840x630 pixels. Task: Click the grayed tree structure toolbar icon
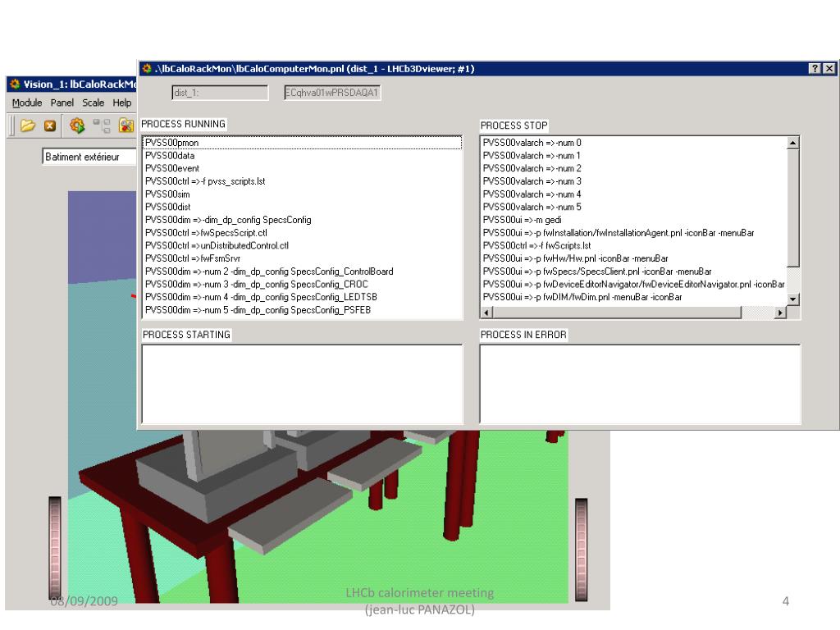[101, 126]
